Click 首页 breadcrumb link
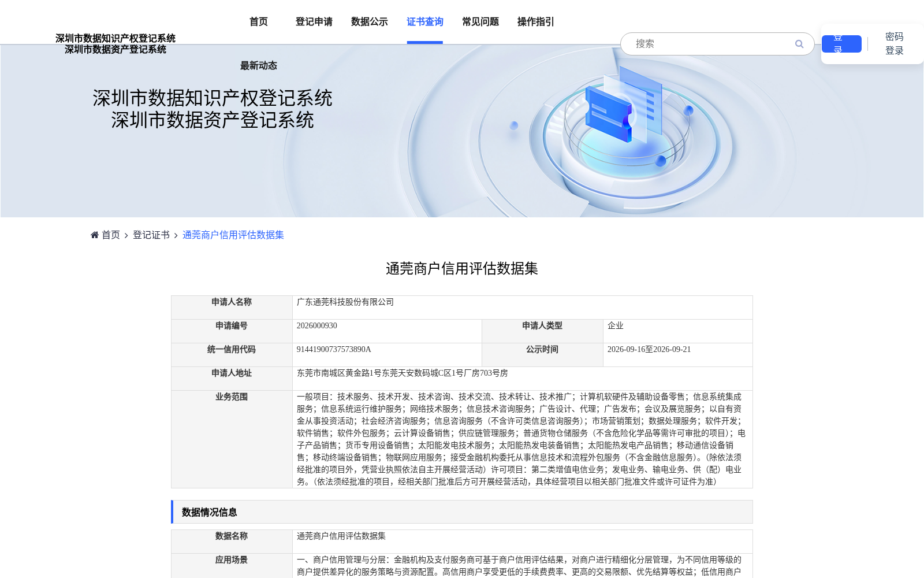Image resolution: width=924 pixels, height=578 pixels. pyautogui.click(x=111, y=235)
